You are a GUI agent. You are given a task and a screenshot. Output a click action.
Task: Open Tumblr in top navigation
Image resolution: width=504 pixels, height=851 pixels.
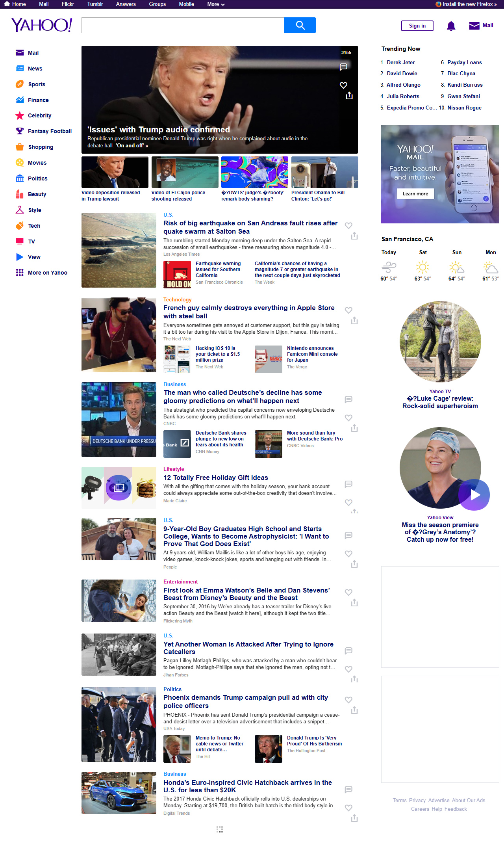pyautogui.click(x=95, y=4)
